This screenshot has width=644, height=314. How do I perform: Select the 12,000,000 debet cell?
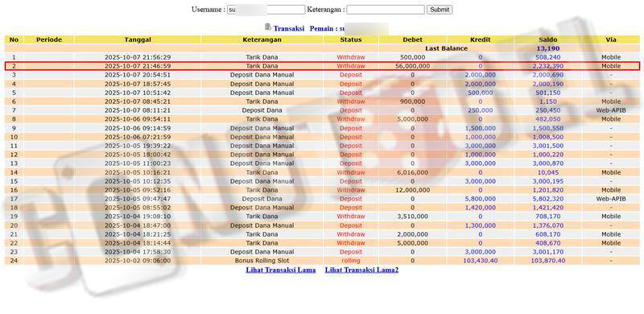[413, 190]
